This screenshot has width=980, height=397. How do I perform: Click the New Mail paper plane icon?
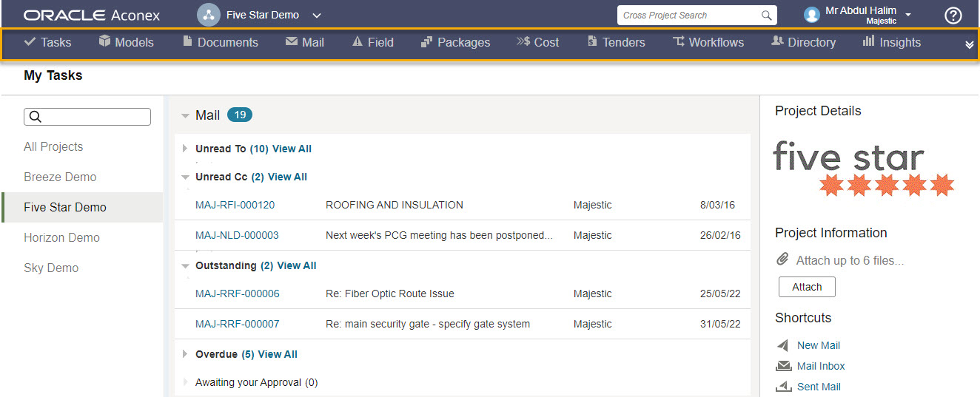click(783, 345)
